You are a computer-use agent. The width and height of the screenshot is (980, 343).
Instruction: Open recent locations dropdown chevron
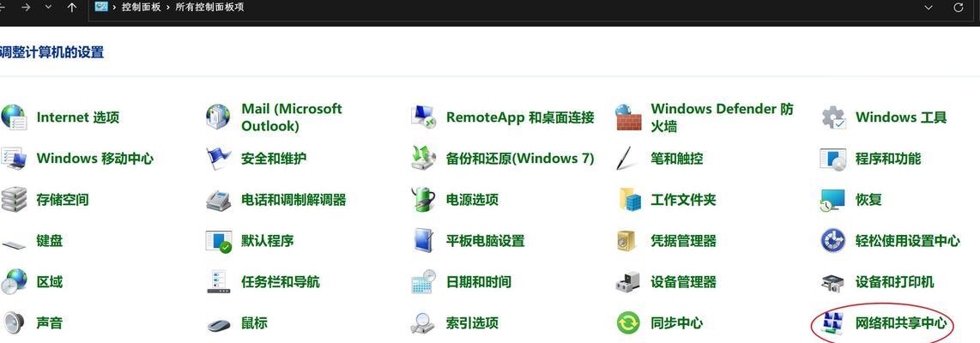tap(49, 8)
